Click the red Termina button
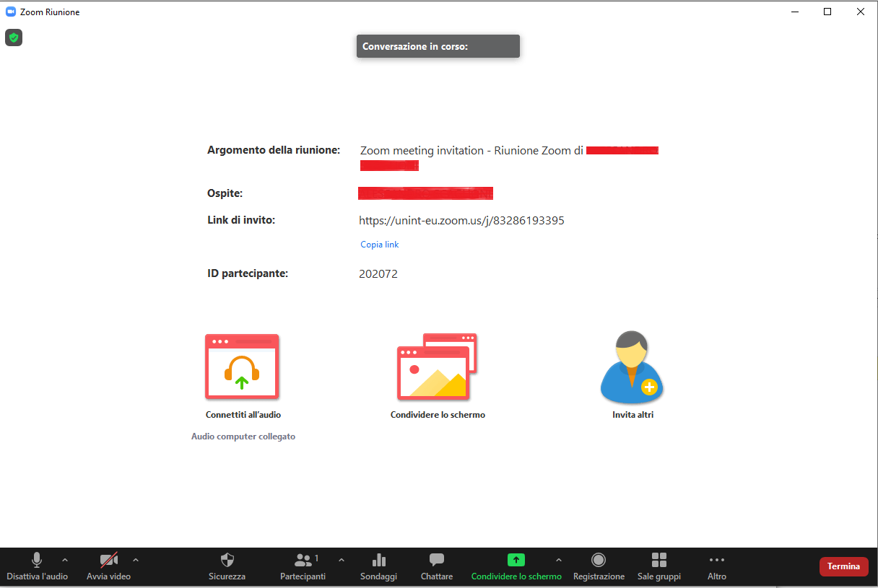 click(x=844, y=566)
